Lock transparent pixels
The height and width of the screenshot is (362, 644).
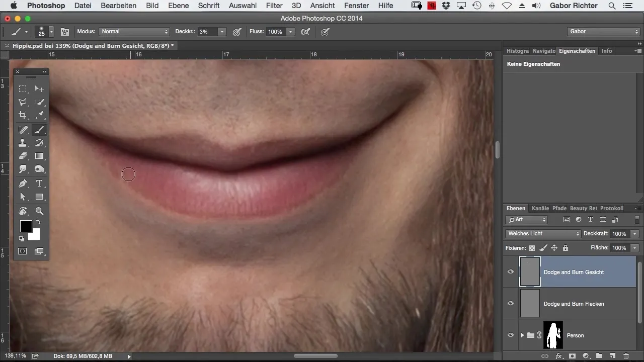click(x=532, y=248)
